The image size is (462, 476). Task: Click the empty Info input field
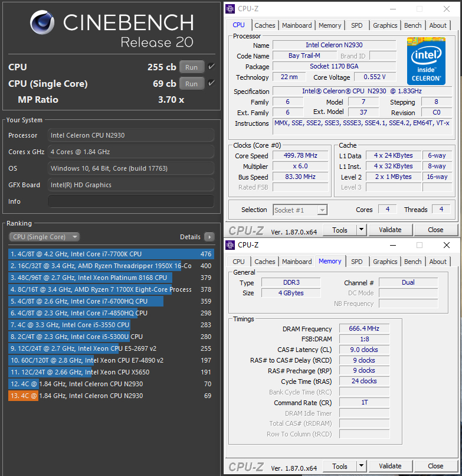[x=131, y=201]
